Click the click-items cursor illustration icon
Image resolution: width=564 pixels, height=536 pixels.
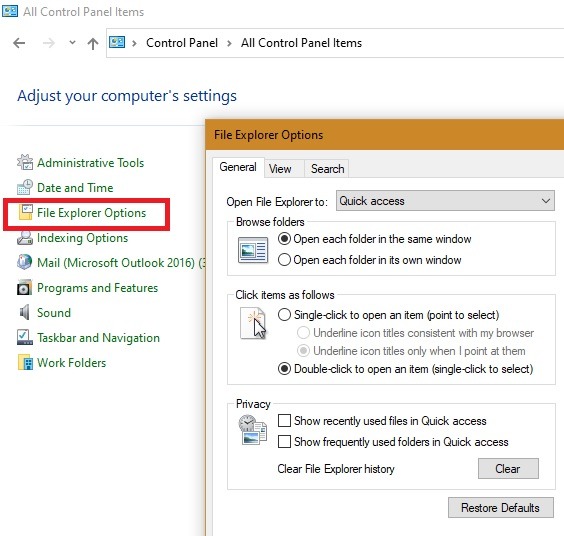pyautogui.click(x=253, y=323)
